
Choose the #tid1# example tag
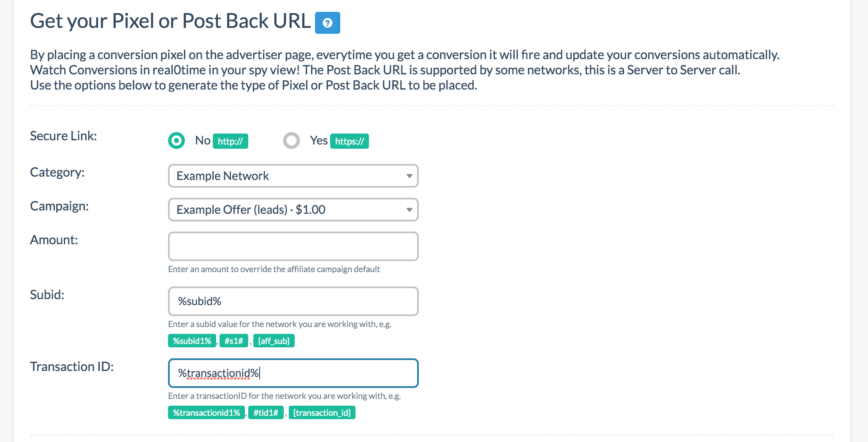point(266,413)
